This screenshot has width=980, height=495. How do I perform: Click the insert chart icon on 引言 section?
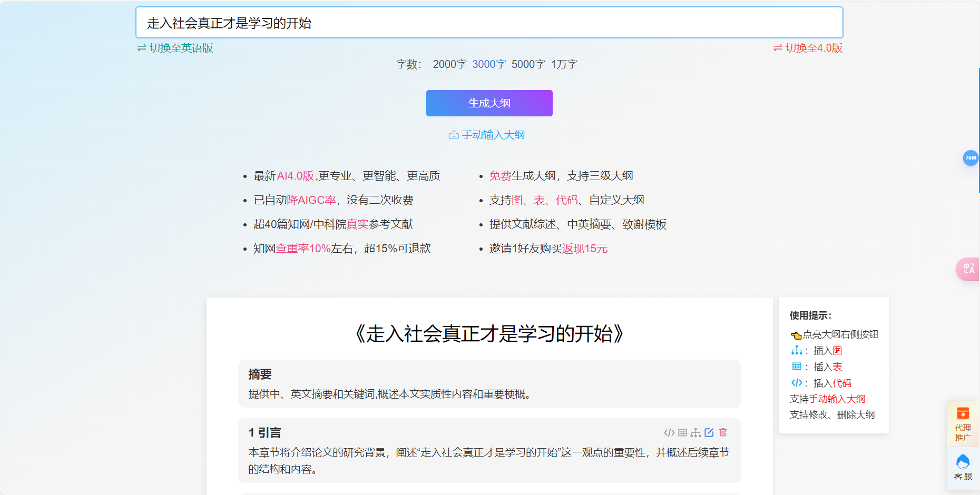[x=695, y=432]
